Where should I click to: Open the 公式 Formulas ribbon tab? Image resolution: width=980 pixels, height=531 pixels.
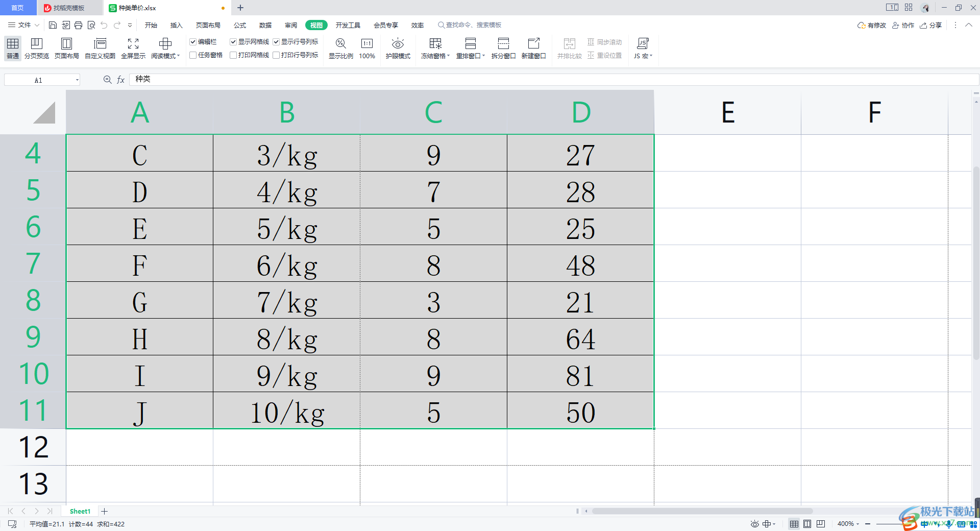click(x=240, y=25)
